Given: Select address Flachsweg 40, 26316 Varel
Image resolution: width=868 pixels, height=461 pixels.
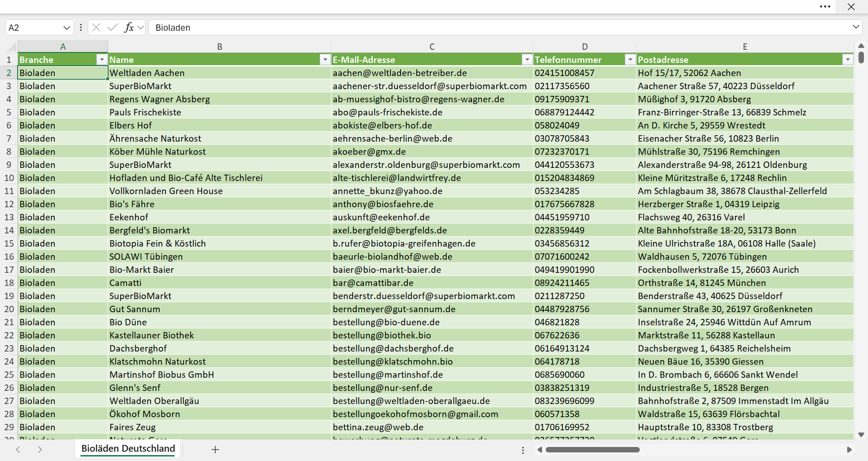Looking at the screenshot, I should 745,217.
